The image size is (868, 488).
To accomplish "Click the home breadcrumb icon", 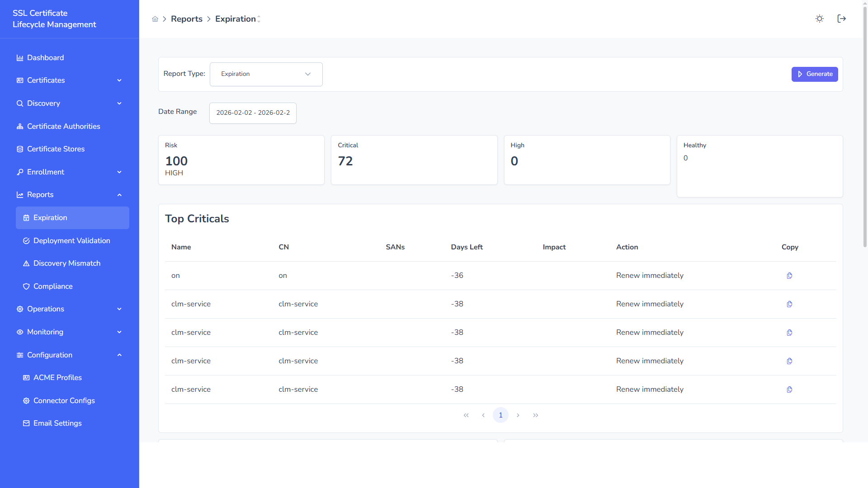I will (155, 19).
